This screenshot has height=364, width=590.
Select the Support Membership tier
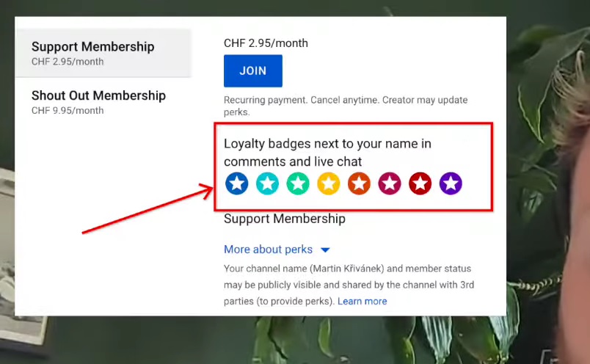(x=103, y=53)
